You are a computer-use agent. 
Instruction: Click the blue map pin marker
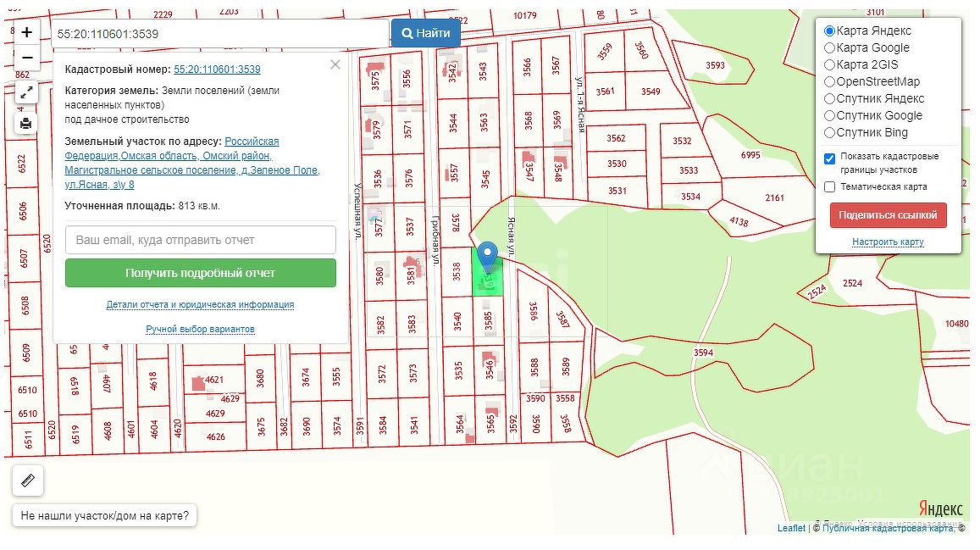488,258
